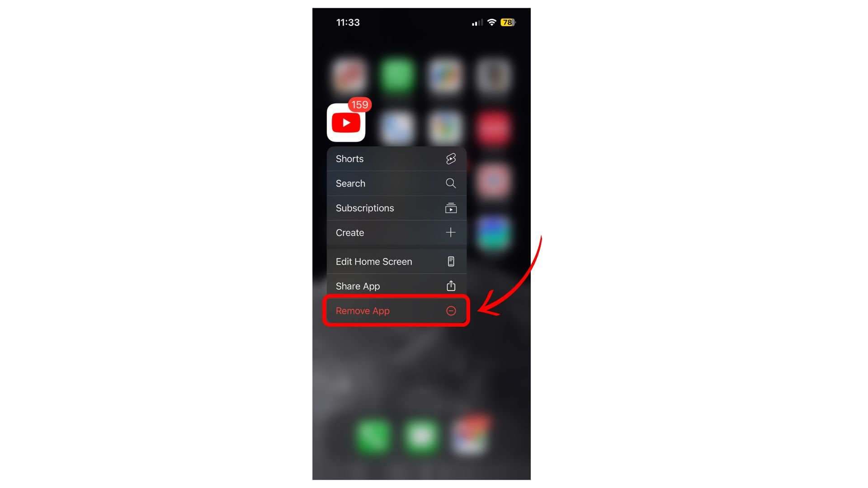Select Search in YouTube menu
The image size is (868, 488).
point(396,183)
